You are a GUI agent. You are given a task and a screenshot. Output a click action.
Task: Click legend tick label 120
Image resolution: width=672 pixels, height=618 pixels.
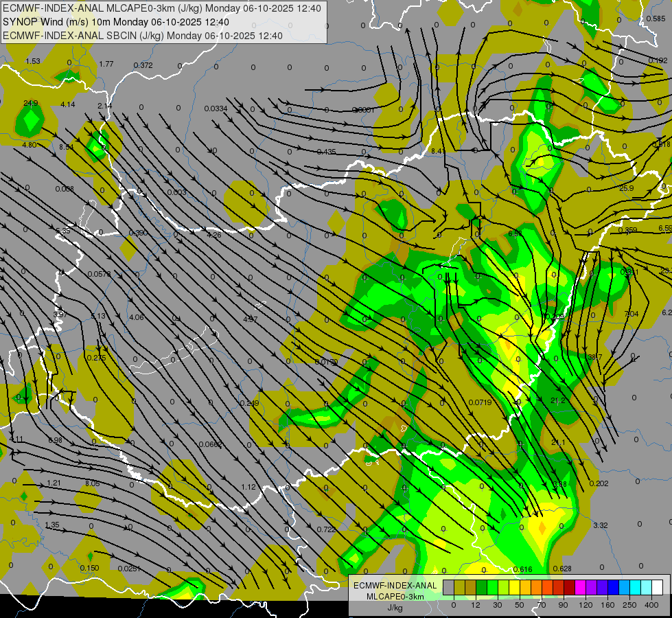586,605
